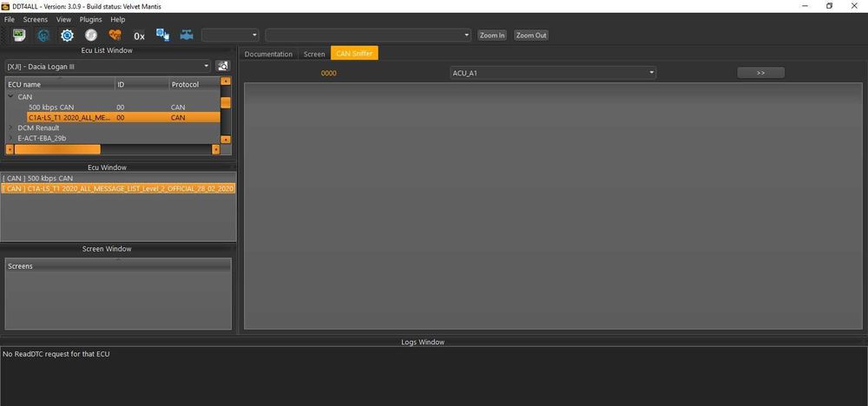Click the dark blue gear icon in the toolbar
Image resolution: width=868 pixels, height=406 pixels.
(43, 35)
